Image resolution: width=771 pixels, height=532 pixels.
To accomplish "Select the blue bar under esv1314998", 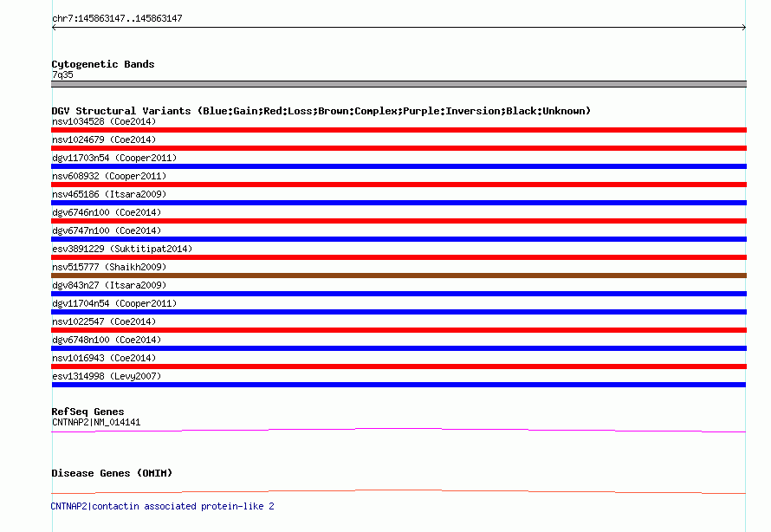I will (x=398, y=385).
